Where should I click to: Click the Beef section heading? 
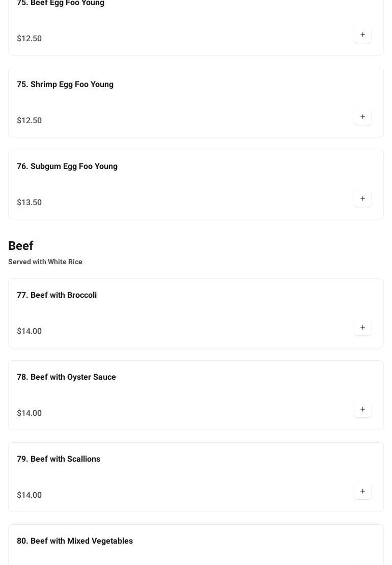[x=21, y=246]
